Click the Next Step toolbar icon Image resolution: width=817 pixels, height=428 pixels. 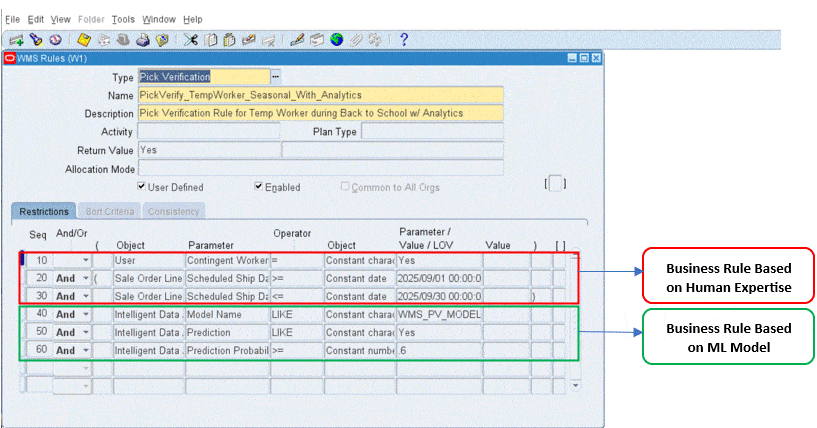tap(104, 40)
